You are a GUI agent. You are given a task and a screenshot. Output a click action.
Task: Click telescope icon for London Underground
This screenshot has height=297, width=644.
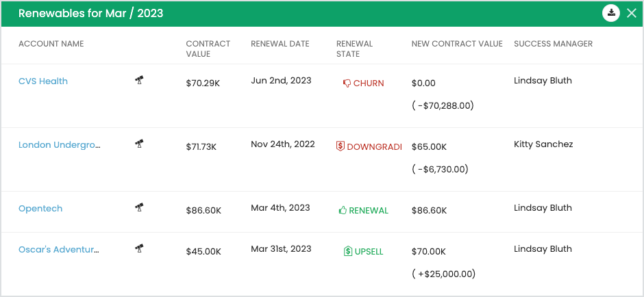point(139,144)
